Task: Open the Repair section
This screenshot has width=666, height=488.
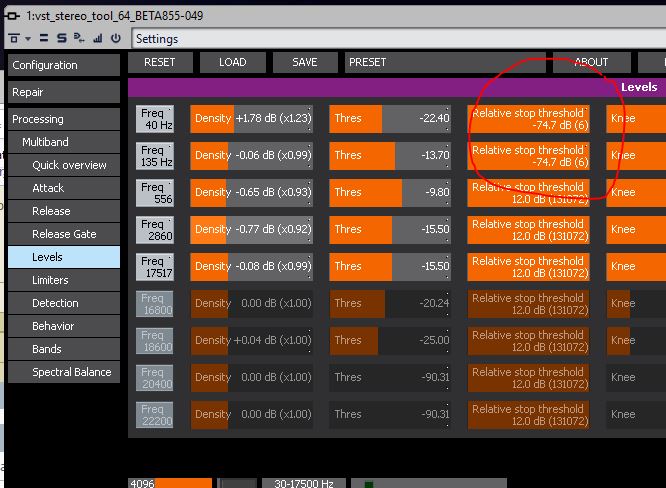Action: 64,92
